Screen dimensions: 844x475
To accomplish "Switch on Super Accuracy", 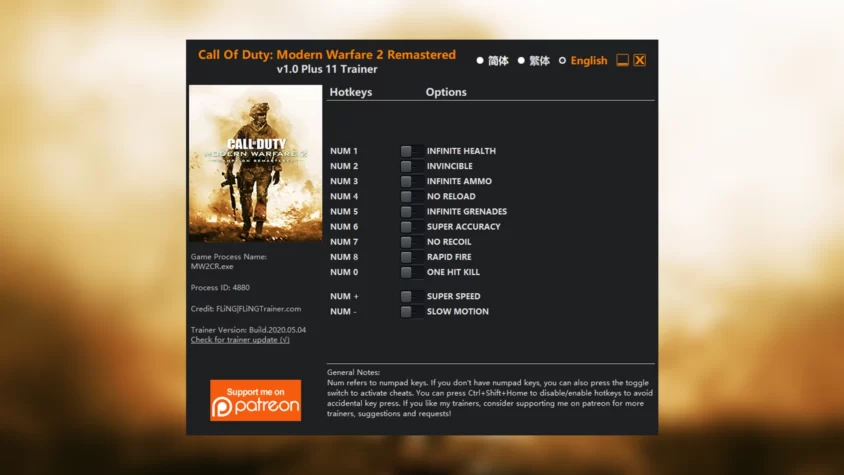I will [x=412, y=227].
